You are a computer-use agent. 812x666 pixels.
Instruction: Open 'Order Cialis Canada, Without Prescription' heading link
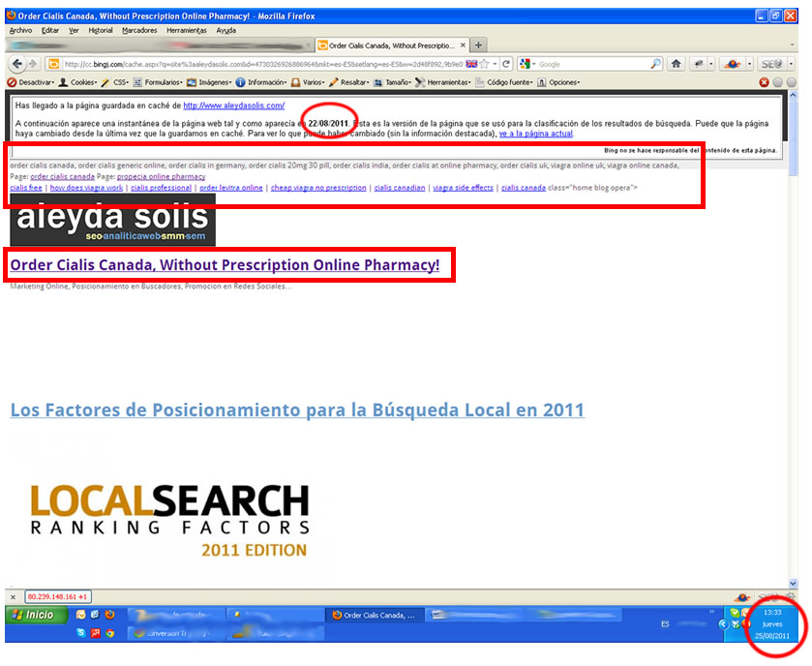[x=225, y=264]
